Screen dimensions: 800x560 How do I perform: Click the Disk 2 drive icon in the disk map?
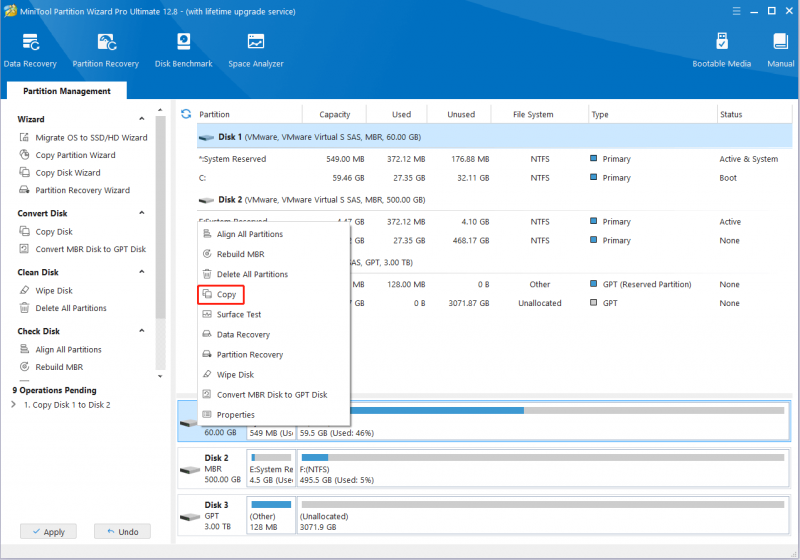(189, 469)
